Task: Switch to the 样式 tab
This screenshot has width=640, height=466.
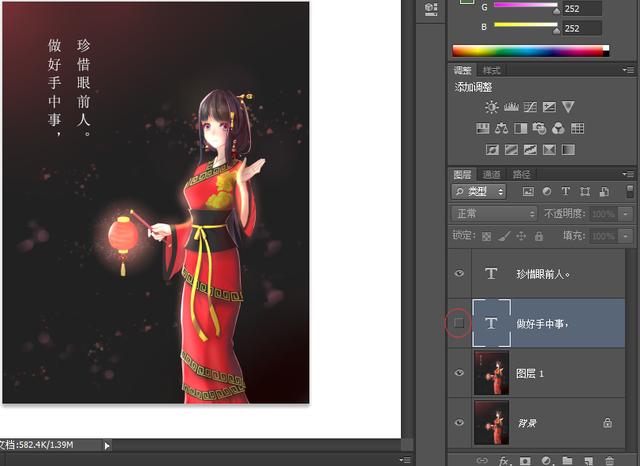Action: [492, 70]
